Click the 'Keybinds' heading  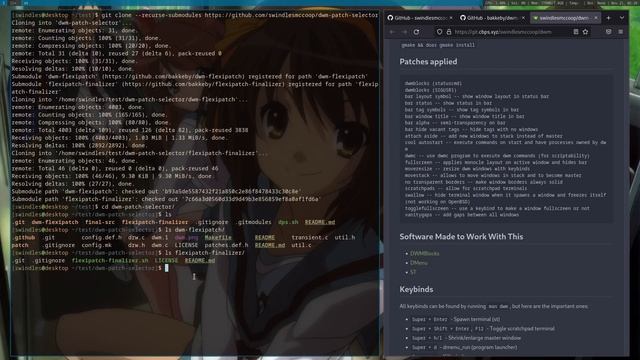tap(416, 289)
